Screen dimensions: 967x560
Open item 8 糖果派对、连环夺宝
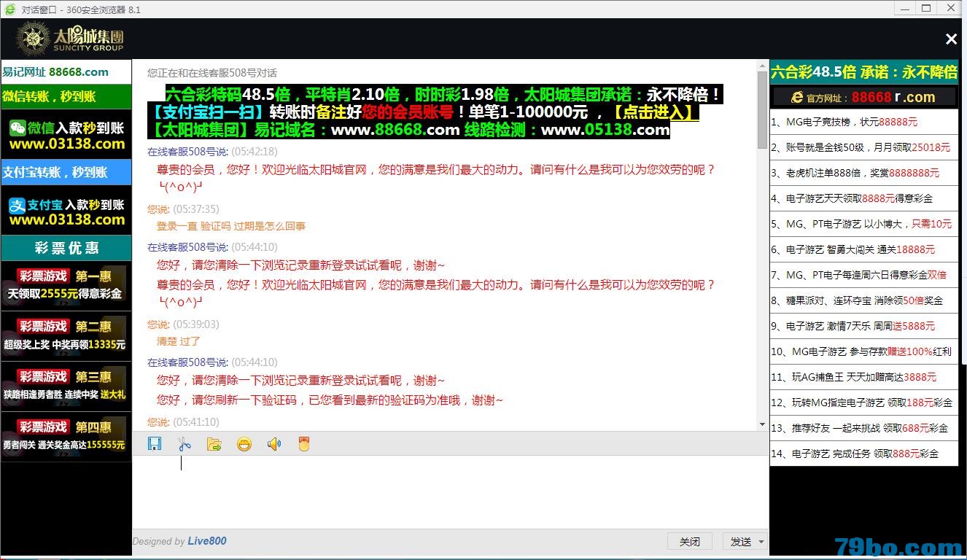tap(864, 300)
